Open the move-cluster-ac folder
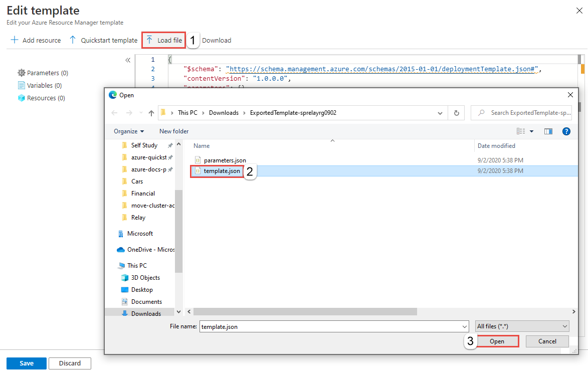 (152, 205)
